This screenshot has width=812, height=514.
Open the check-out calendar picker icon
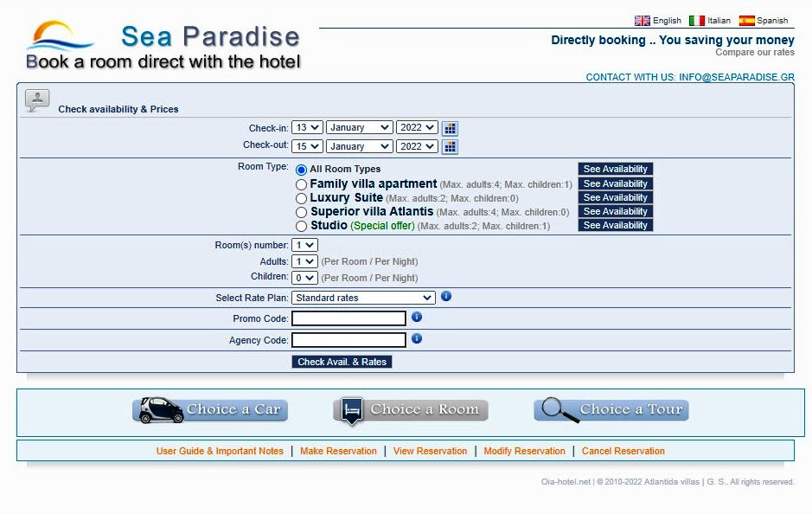click(x=450, y=147)
